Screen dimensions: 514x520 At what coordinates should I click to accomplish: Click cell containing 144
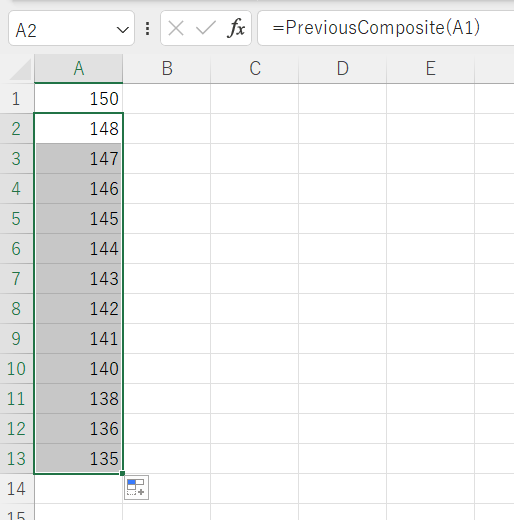[79, 249]
